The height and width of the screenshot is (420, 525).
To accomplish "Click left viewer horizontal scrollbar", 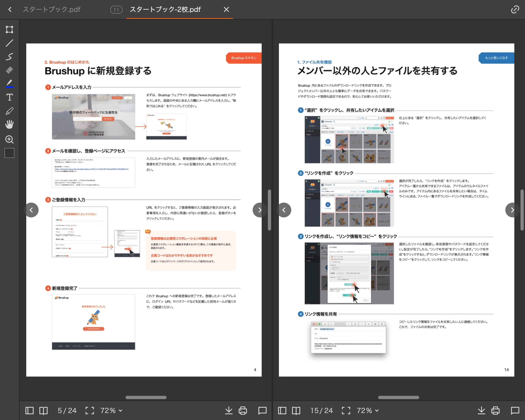I will pos(146,397).
